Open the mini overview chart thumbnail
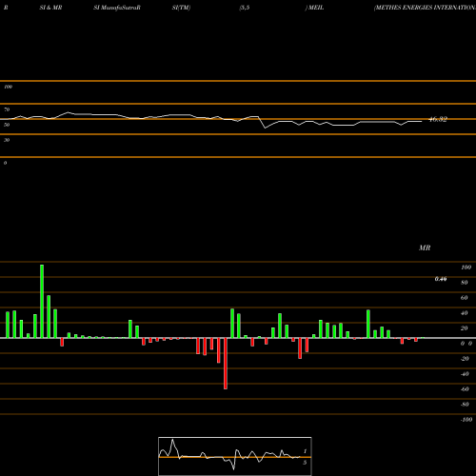Viewport: 476px width, 476px height. [235, 456]
